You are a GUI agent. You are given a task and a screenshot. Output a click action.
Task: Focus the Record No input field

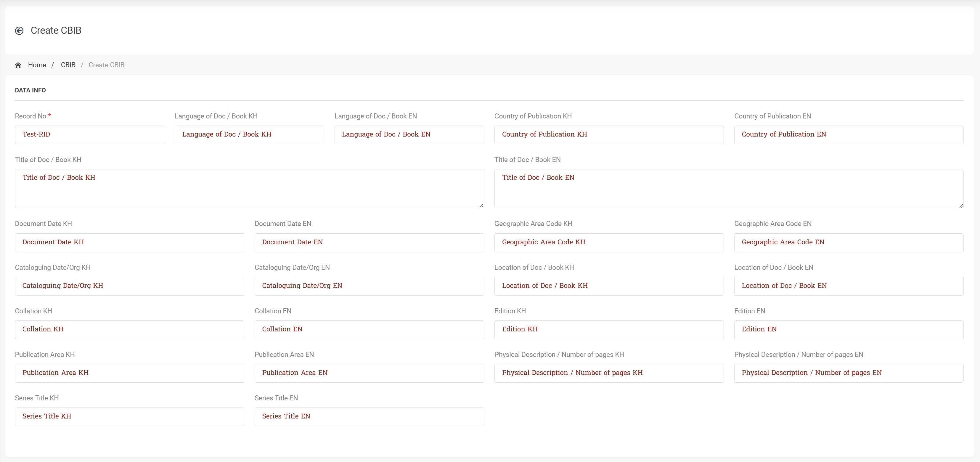pos(89,135)
